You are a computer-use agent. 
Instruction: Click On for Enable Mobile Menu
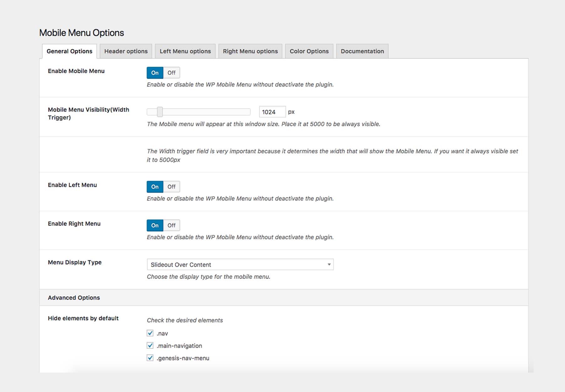click(x=155, y=73)
